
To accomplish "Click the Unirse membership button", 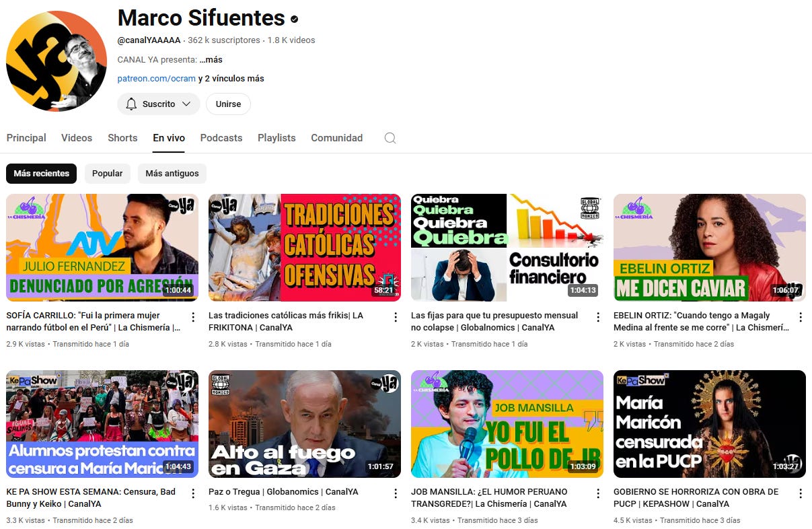I will [228, 104].
